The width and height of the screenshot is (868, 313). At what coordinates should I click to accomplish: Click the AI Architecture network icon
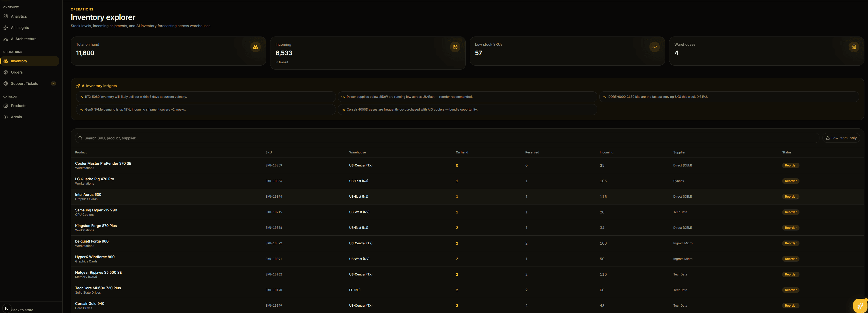[x=6, y=39]
